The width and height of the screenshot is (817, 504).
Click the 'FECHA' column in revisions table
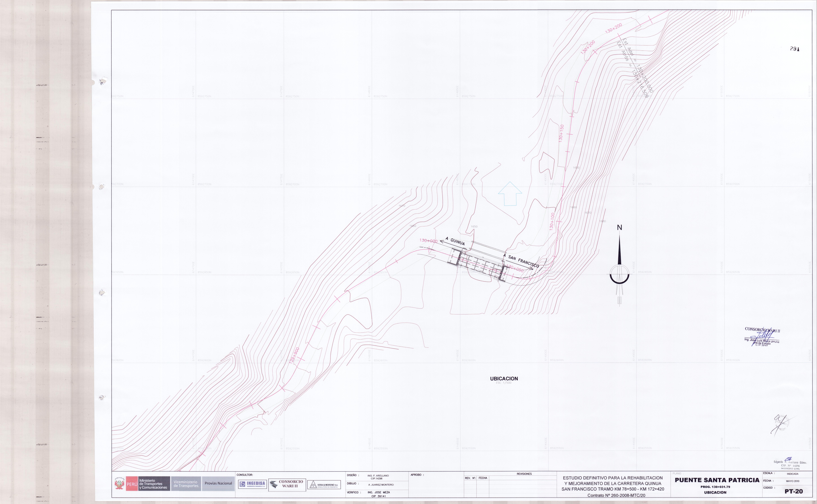pyautogui.click(x=483, y=478)
